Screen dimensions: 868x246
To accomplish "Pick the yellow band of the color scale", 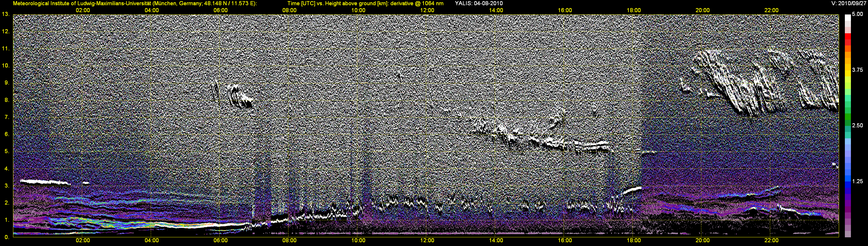I will [847, 73].
